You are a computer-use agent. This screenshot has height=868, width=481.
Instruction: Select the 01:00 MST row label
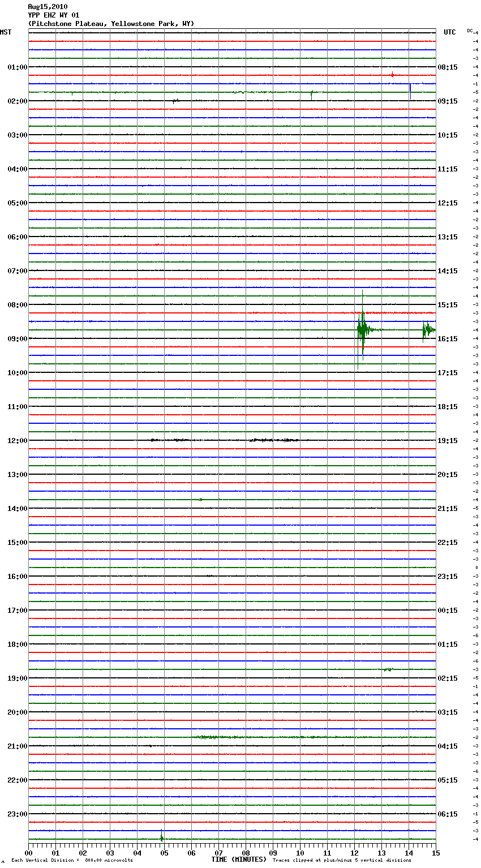[x=18, y=67]
